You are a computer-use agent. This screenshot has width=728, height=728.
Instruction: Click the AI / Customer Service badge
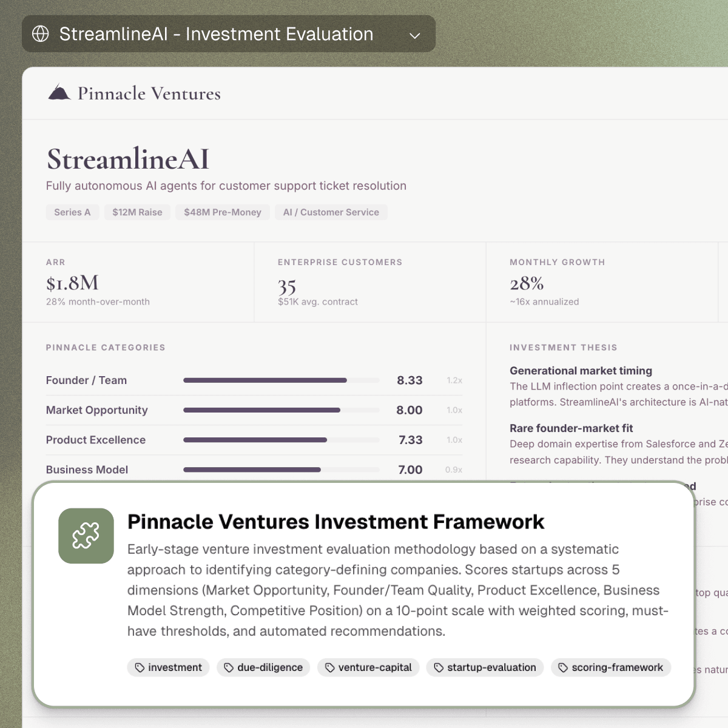pos(331,212)
